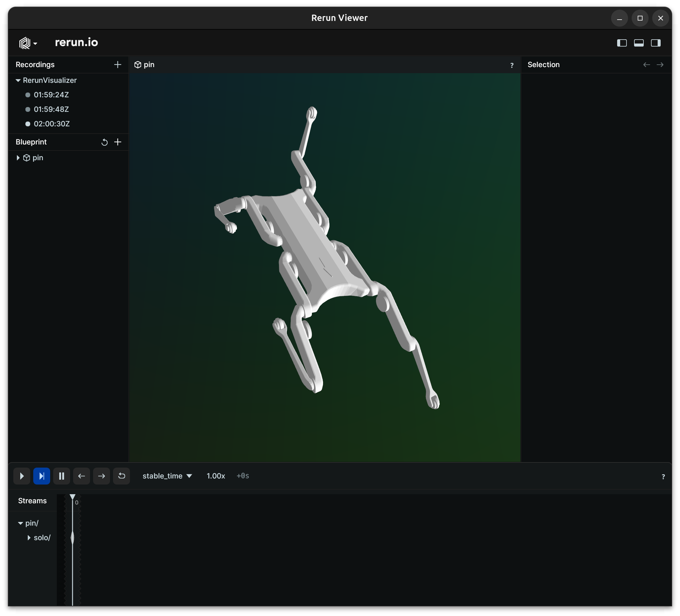Screen dimensions: 680x616
Task: Click the 1.00x playback speed value
Action: pyautogui.click(x=215, y=476)
